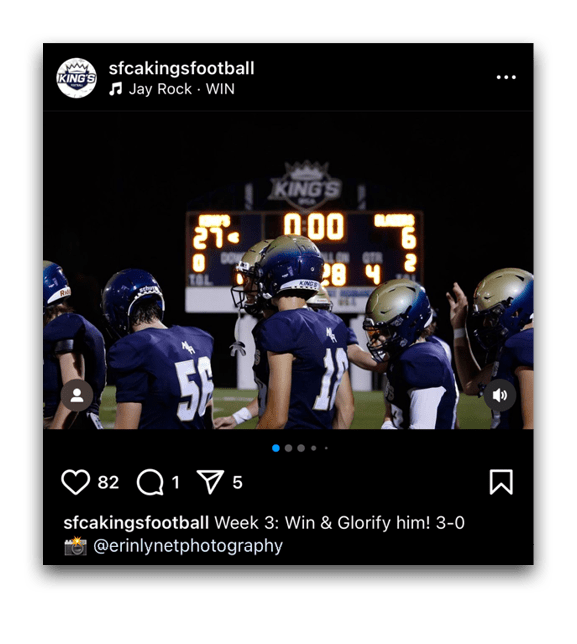Open the Kings football profile picture

pyautogui.click(x=76, y=78)
